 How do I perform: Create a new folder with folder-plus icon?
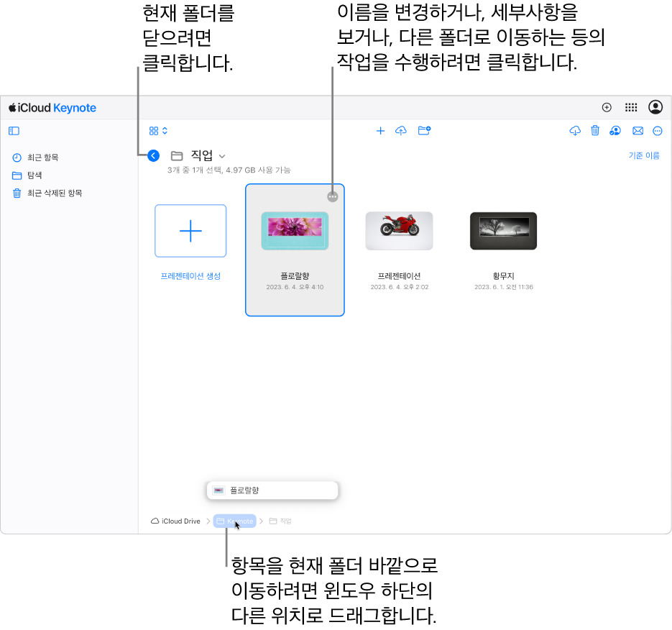point(424,130)
